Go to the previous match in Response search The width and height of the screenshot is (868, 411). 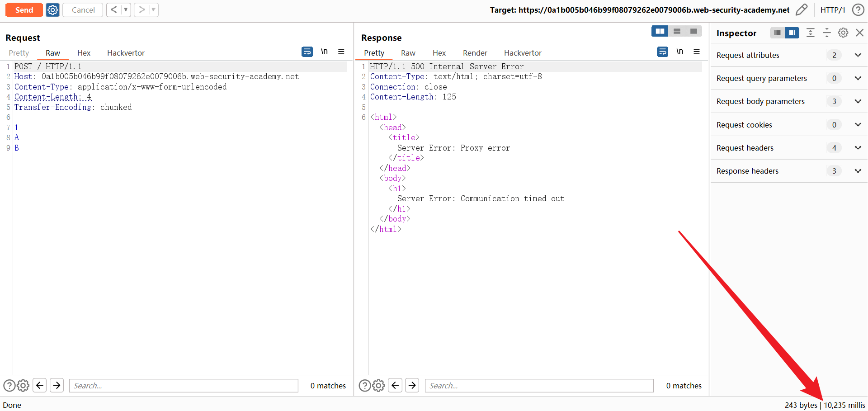pos(395,385)
